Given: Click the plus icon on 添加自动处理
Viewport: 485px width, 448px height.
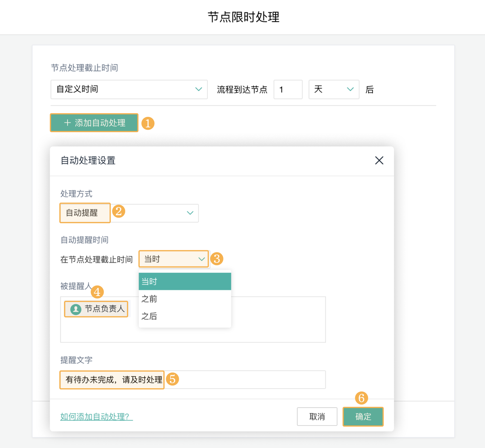Looking at the screenshot, I should click(67, 123).
